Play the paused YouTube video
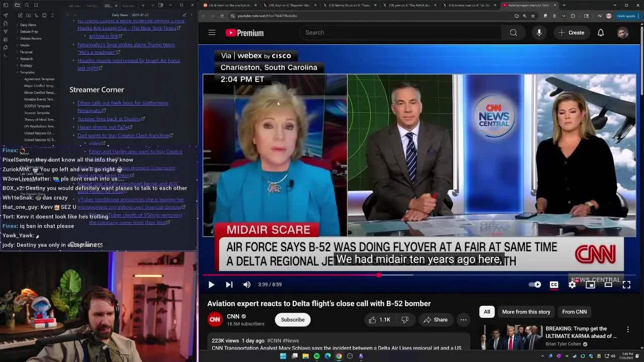The image size is (644, 362). point(211,285)
